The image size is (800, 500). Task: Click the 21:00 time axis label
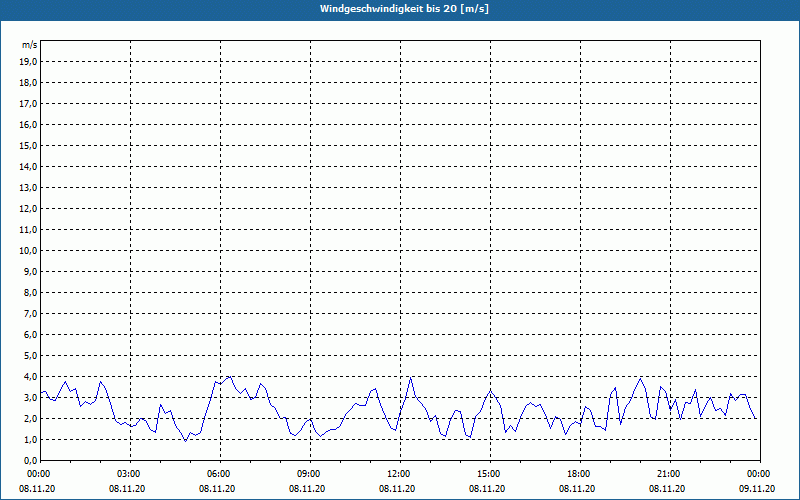669,474
